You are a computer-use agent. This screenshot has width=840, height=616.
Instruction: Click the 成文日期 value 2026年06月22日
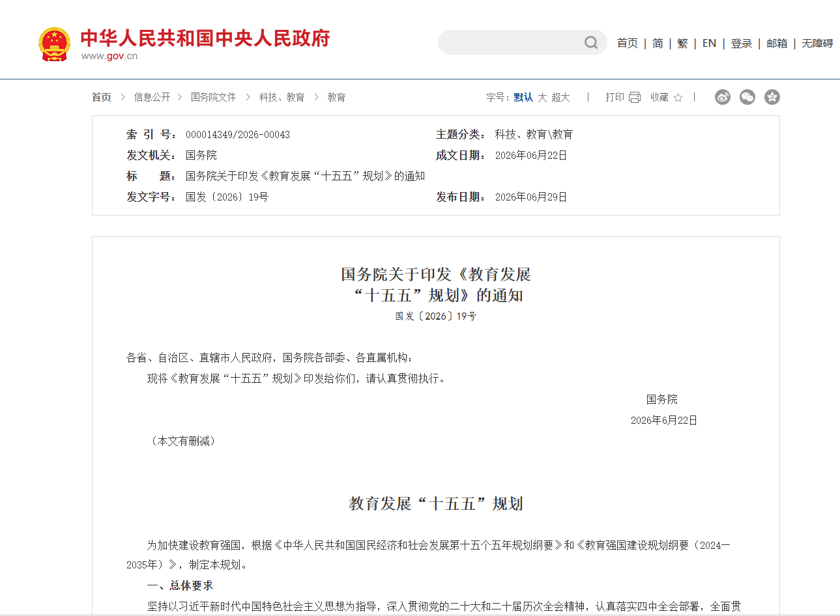click(x=531, y=156)
